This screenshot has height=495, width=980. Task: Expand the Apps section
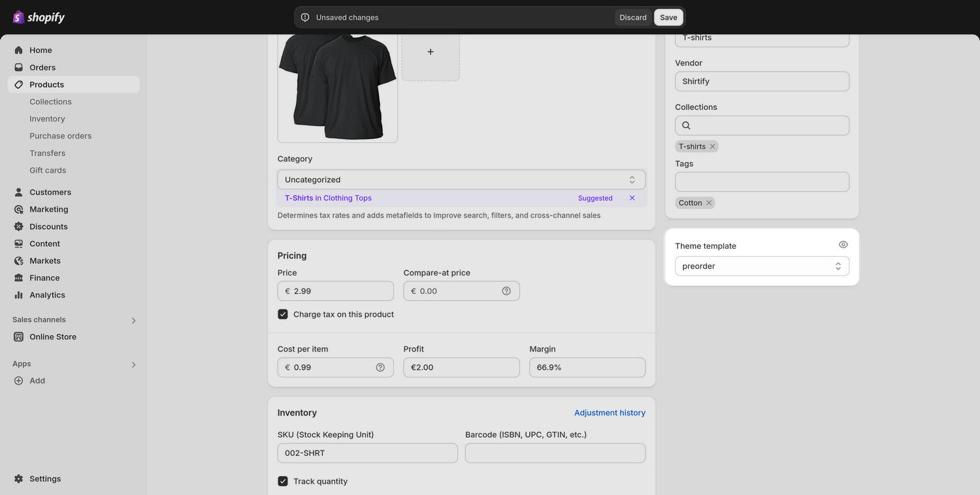click(x=133, y=365)
